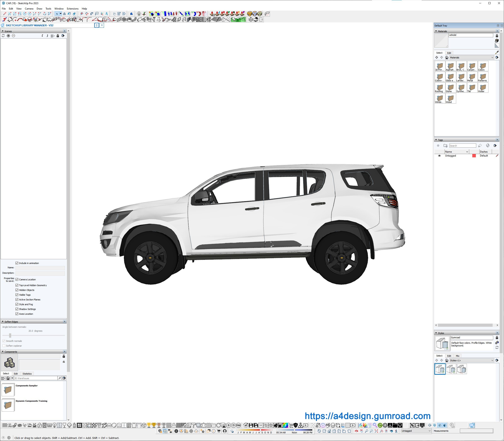This screenshot has width=504, height=441.
Task: Select the Select arrow tool
Action: (x=57, y=14)
